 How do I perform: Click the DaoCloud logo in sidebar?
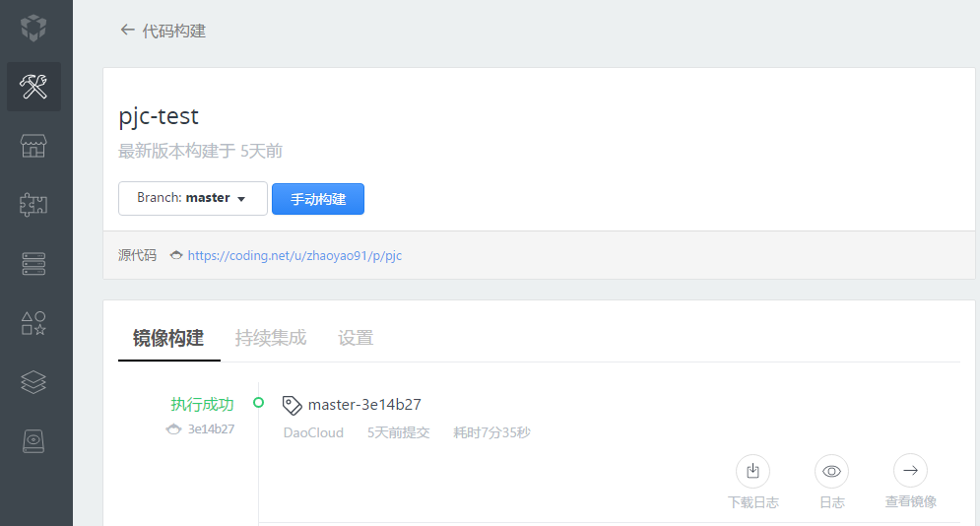[33, 29]
